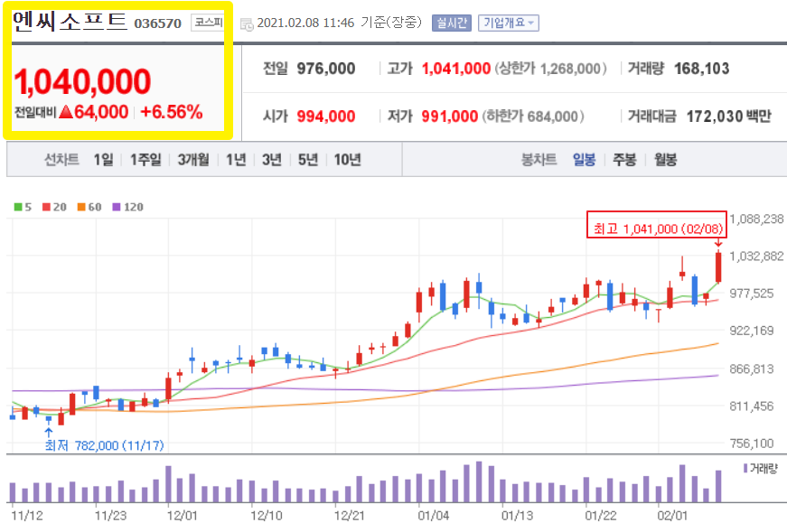
Task: Open the 기업개요 dropdown
Action: 508,23
